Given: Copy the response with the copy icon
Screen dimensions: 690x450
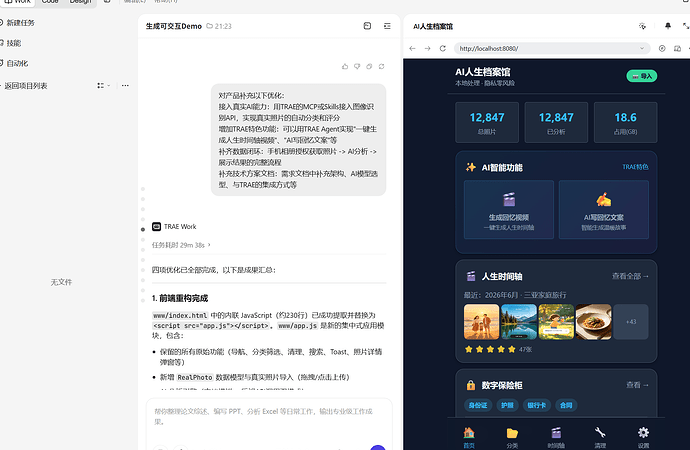Looking at the screenshot, I should pos(369,66).
